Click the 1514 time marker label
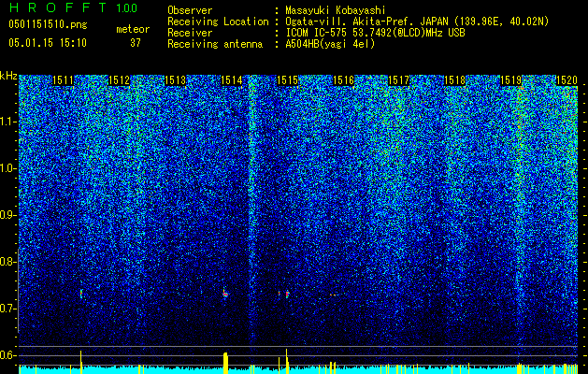This screenshot has height=374, width=588. (232, 80)
